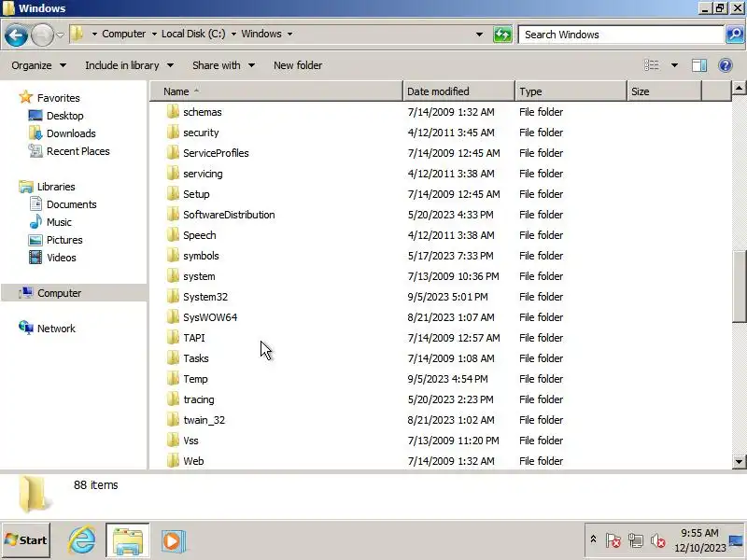
Task: Sort by Size column header
Action: 665,91
